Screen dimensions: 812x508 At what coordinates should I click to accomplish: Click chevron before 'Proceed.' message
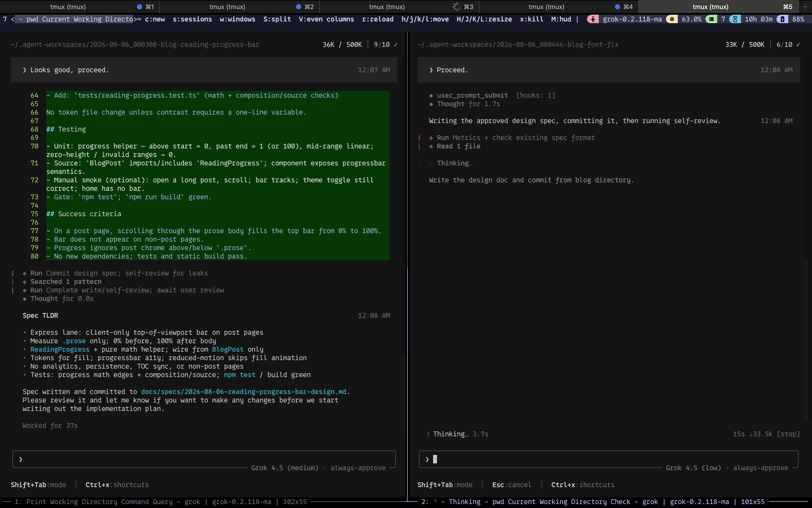pyautogui.click(x=431, y=70)
